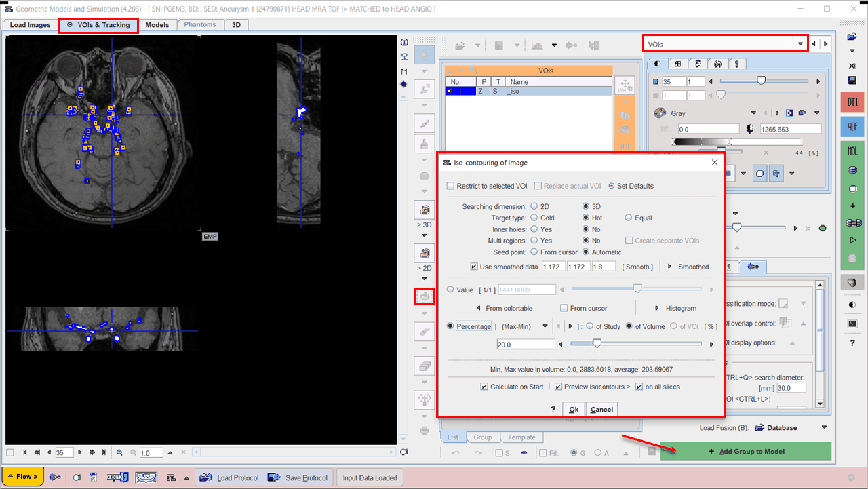Viewport: 868px width, 489px height.
Task: Open the 3D tab
Action: pos(236,25)
